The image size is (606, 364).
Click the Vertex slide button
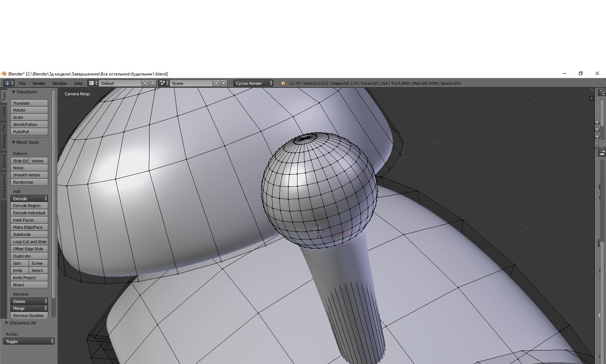click(x=38, y=161)
